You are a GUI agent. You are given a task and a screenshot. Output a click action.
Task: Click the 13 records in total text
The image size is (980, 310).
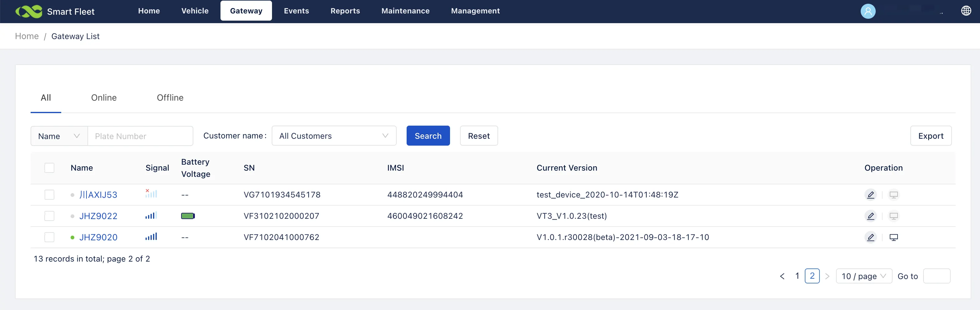(92, 259)
